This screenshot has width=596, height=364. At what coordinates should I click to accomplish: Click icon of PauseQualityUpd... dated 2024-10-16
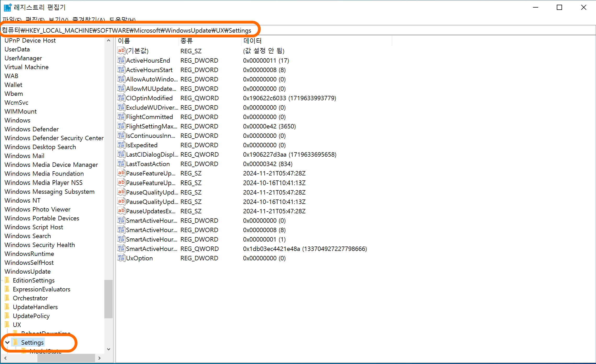tap(121, 201)
